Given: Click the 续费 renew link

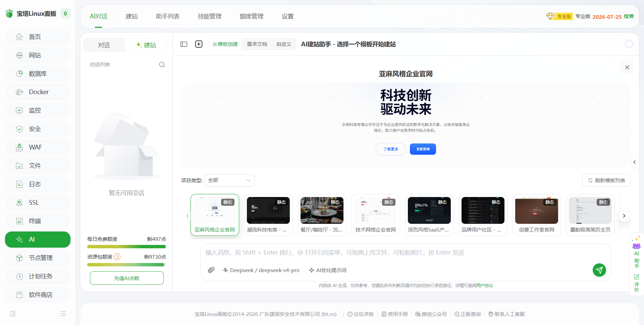Looking at the screenshot, I should point(629,16).
